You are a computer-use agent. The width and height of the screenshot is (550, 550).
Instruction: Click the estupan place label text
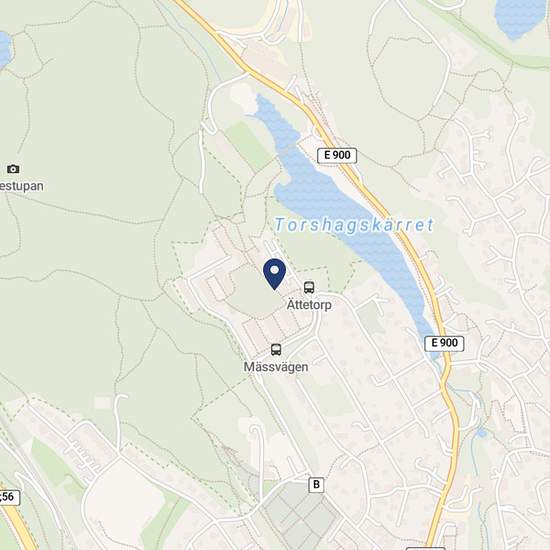[x=22, y=186]
